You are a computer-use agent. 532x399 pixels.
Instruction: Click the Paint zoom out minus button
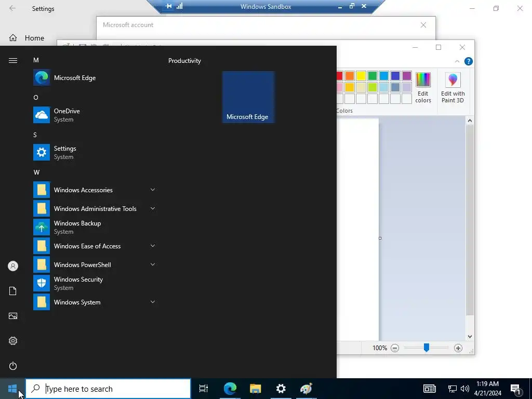395,348
